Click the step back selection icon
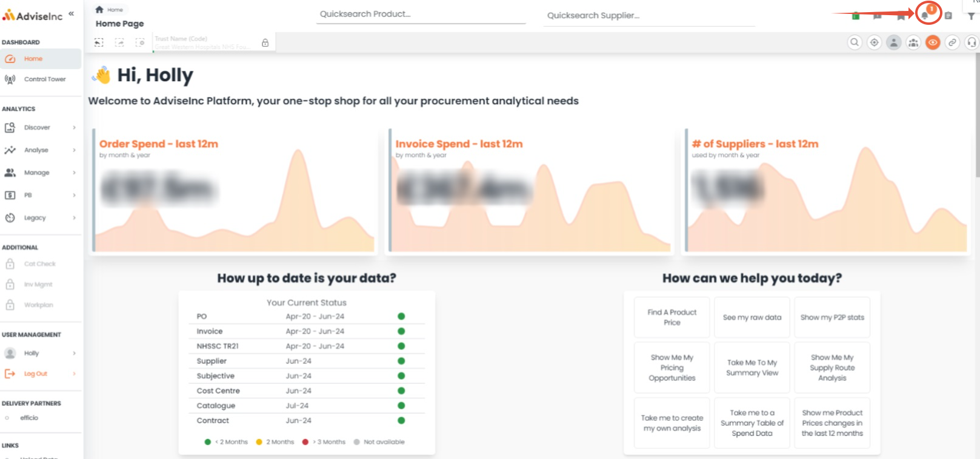This screenshot has width=980, height=459. pyautogui.click(x=99, y=42)
